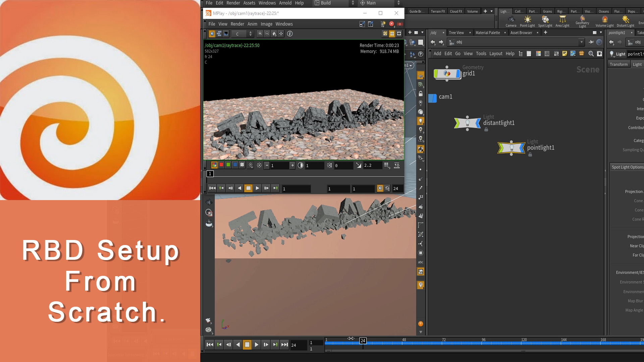This screenshot has width=644, height=362.
Task: Select the pointlight1 node in scene
Action: click(511, 147)
